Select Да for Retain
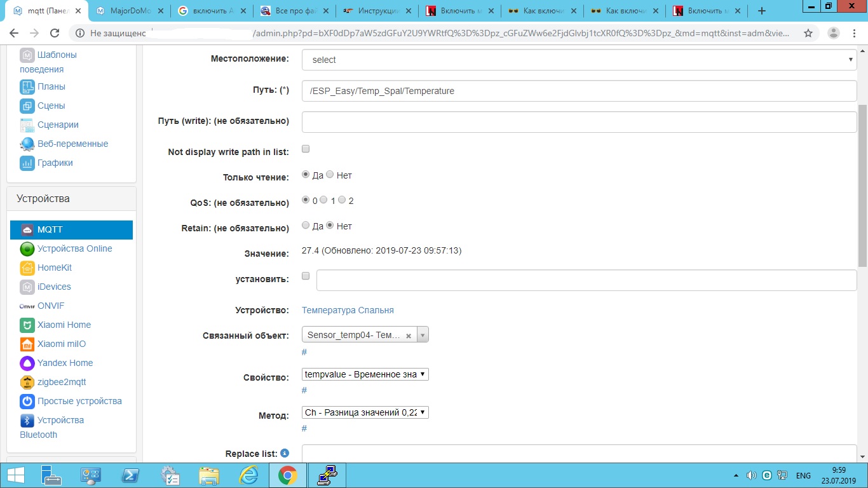The height and width of the screenshot is (488, 868). pyautogui.click(x=306, y=225)
